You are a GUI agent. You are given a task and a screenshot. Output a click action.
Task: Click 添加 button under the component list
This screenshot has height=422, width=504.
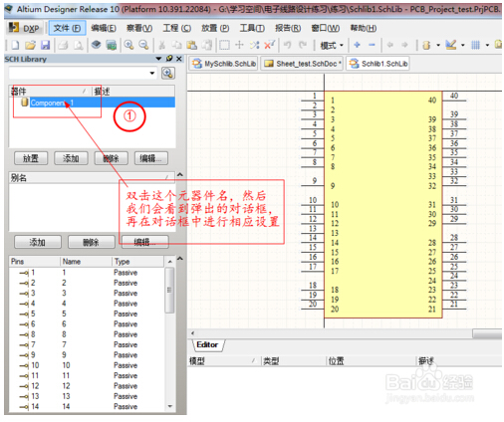pyautogui.click(x=71, y=158)
